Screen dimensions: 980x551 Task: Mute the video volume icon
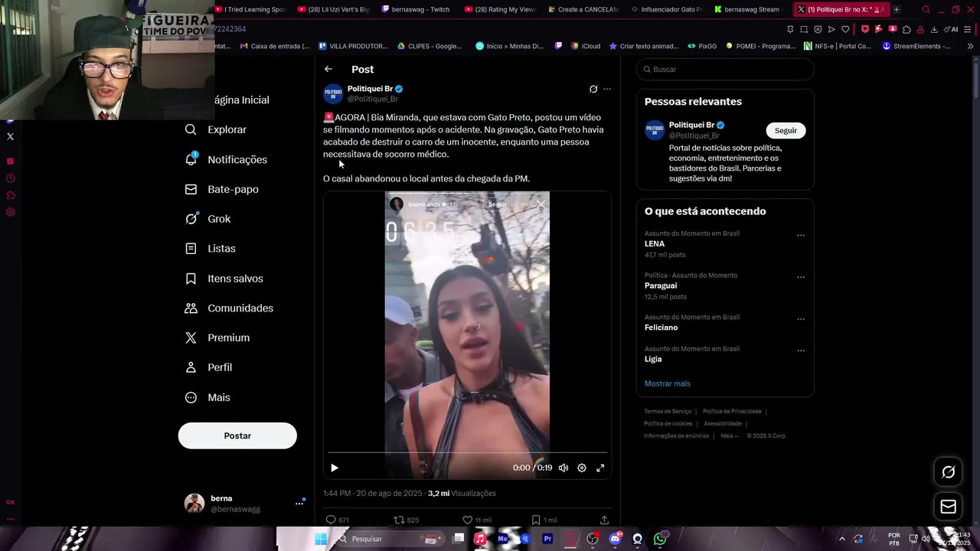coord(563,468)
